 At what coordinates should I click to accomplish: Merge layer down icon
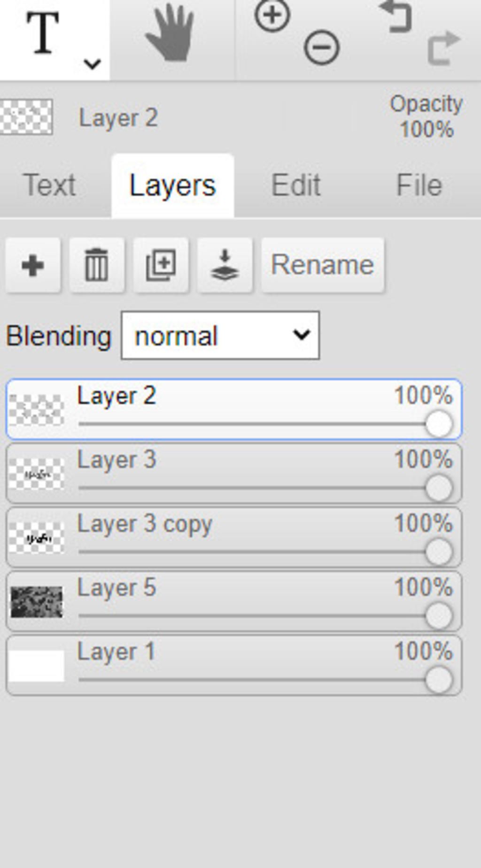(225, 265)
